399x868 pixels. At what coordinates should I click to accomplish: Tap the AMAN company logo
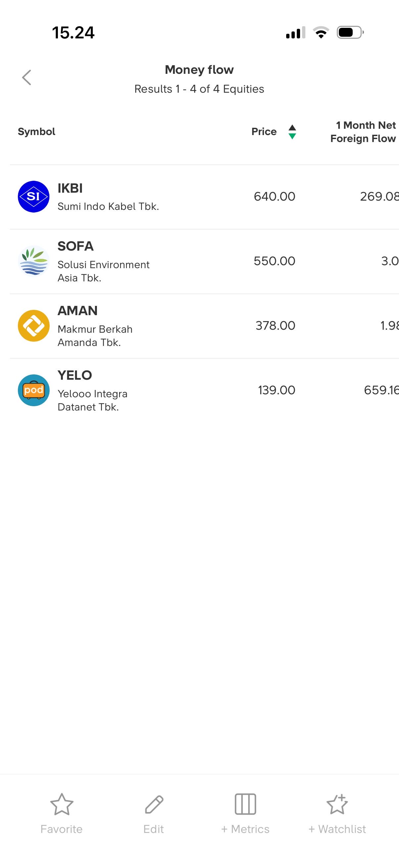(x=34, y=325)
